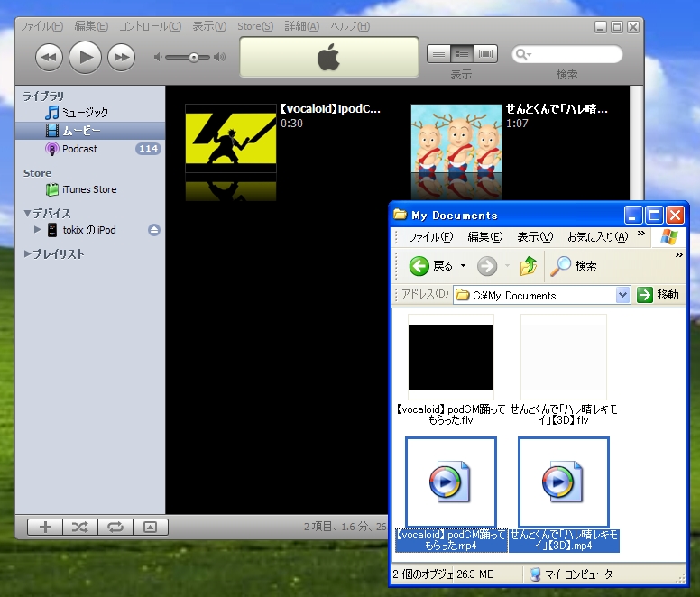Open search options magnifier dropdown in iTunes
700x597 pixels.
523,54
